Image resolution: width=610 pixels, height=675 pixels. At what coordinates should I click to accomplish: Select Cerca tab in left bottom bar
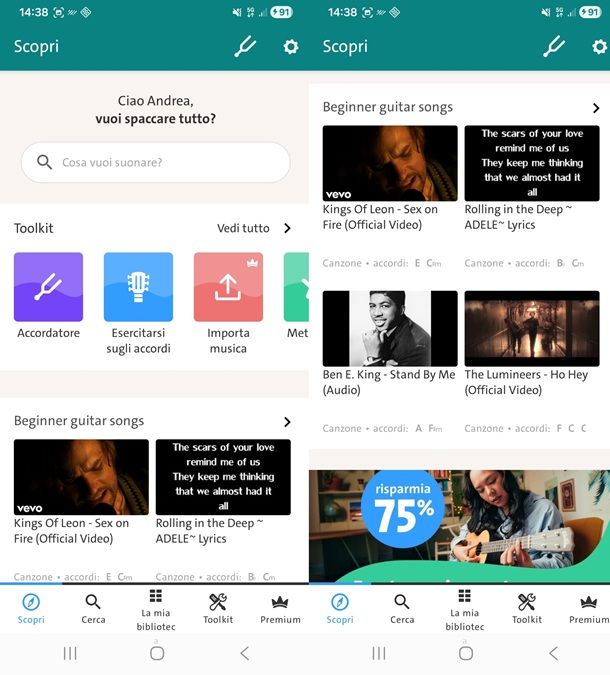click(x=93, y=609)
